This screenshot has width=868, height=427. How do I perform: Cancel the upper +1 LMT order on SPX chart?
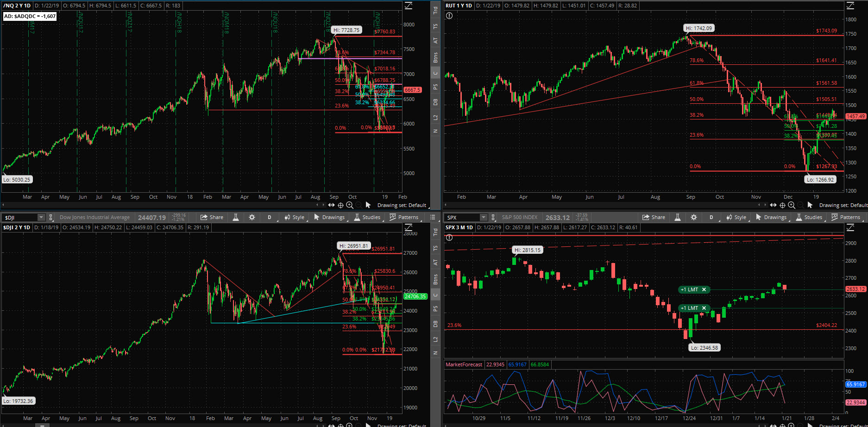[704, 289]
